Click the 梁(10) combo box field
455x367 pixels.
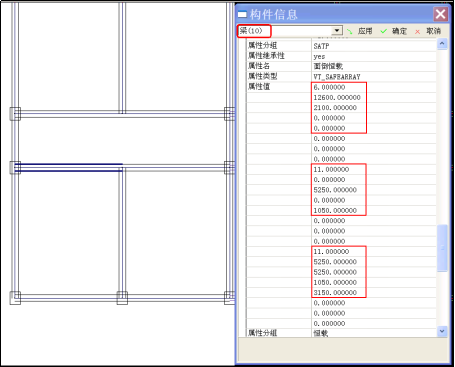point(290,31)
